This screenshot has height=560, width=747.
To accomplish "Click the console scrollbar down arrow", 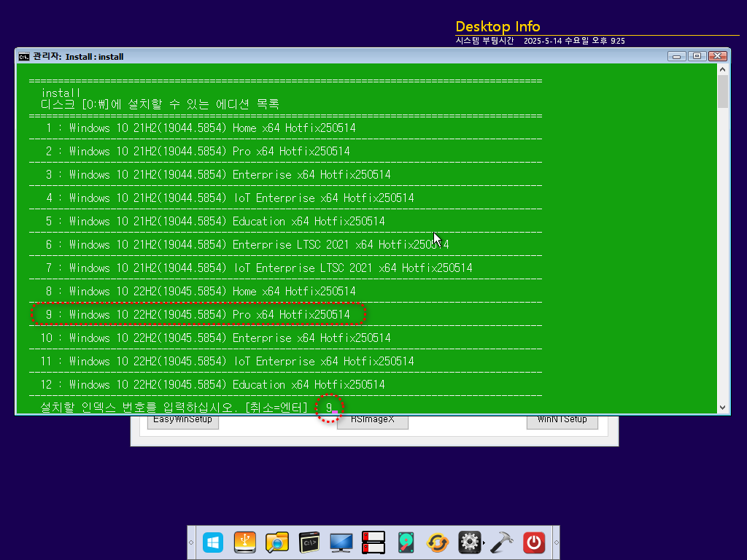I will coord(723,408).
